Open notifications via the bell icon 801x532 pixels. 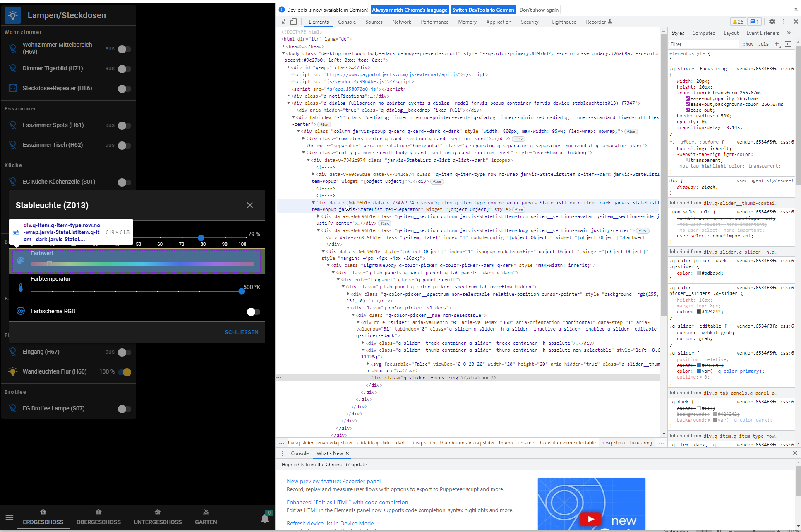(x=265, y=518)
